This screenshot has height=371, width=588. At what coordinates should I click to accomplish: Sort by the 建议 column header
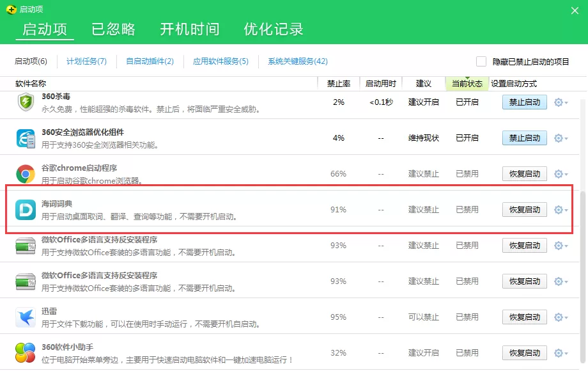click(423, 84)
